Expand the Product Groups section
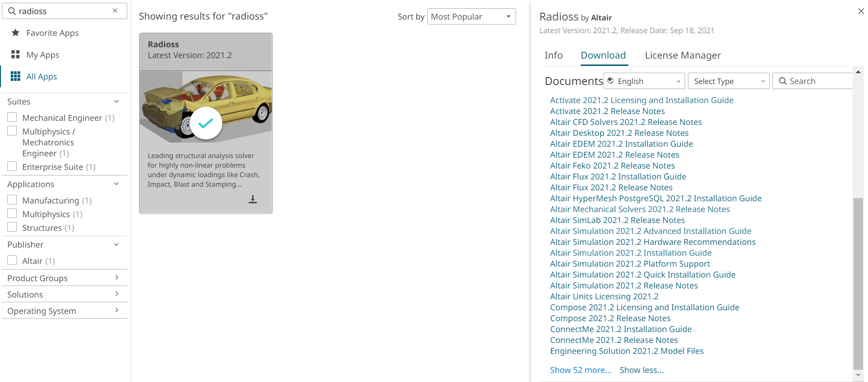Viewport: 868px width, 382px height. click(x=64, y=278)
